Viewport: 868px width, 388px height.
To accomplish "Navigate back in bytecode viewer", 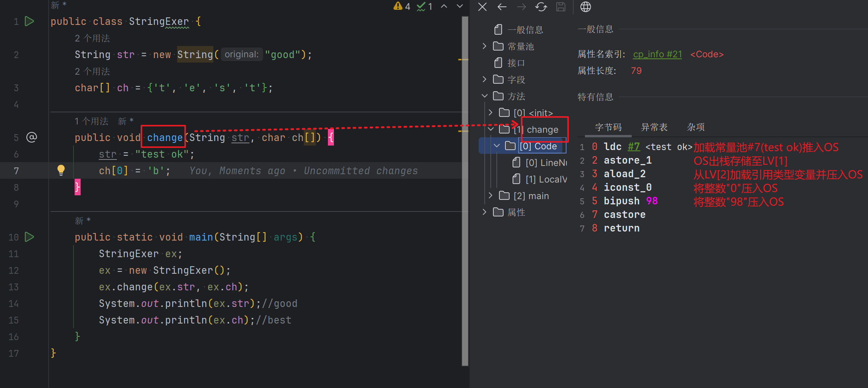I will tap(502, 7).
